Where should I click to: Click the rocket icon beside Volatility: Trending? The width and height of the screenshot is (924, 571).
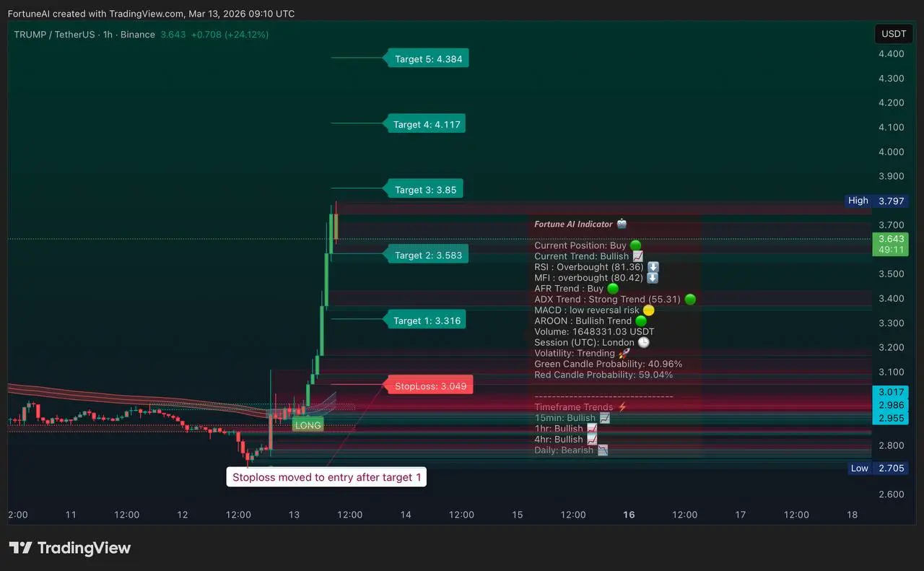coord(624,353)
